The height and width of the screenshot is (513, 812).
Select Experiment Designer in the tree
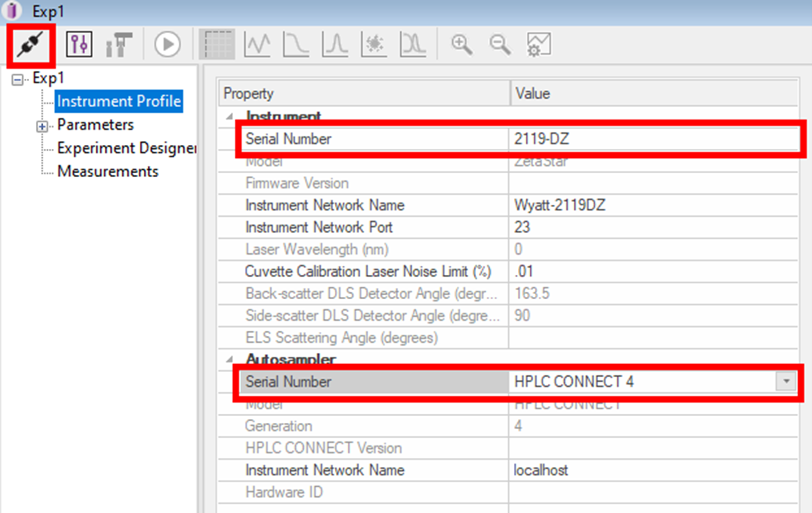click(x=126, y=148)
